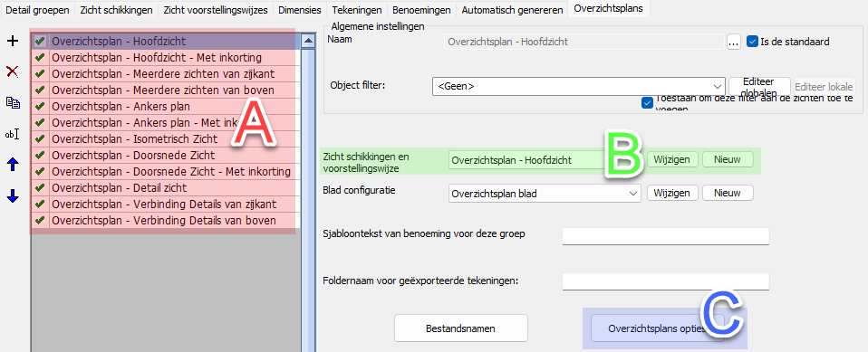
Task: Click the list scrollbar up arrow
Action: 308,41
